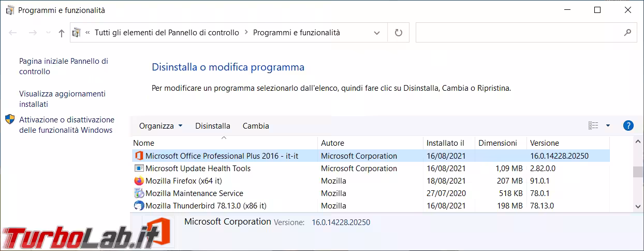This screenshot has width=644, height=251.
Task: Click in the search input field
Action: (518, 33)
